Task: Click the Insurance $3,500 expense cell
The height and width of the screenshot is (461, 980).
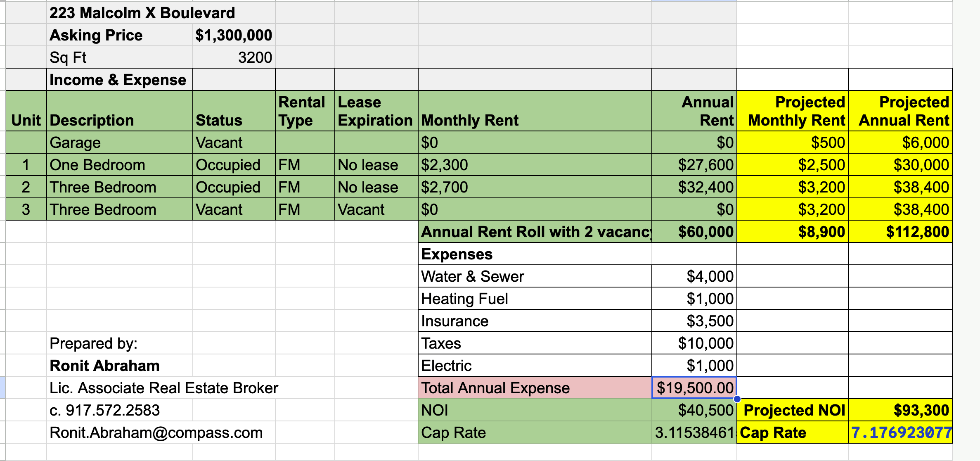Action: (x=694, y=321)
